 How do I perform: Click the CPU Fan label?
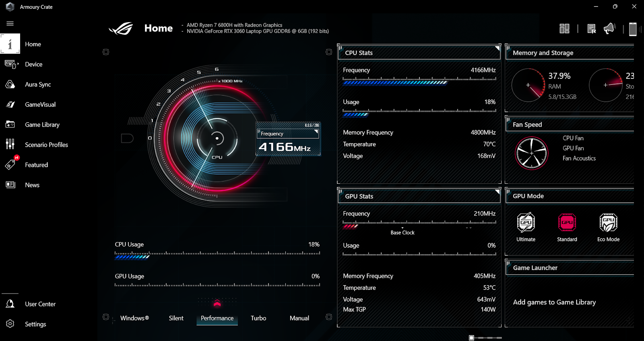pyautogui.click(x=573, y=138)
